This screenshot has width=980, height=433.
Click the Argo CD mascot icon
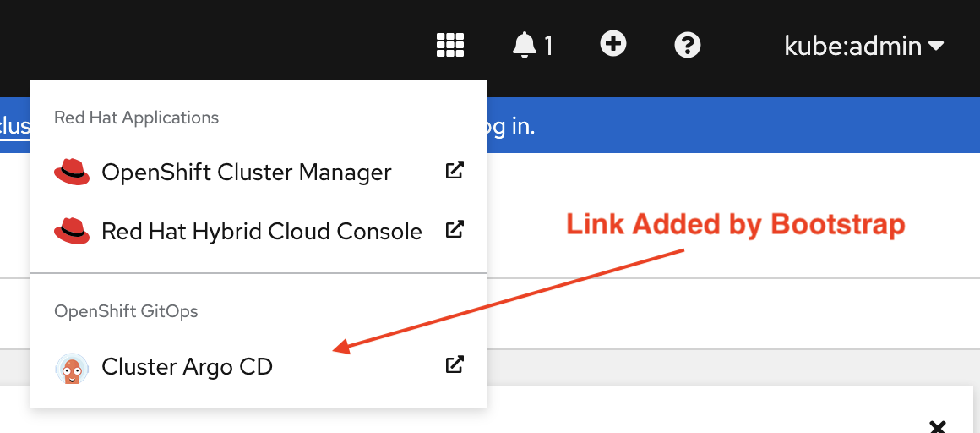(x=72, y=368)
